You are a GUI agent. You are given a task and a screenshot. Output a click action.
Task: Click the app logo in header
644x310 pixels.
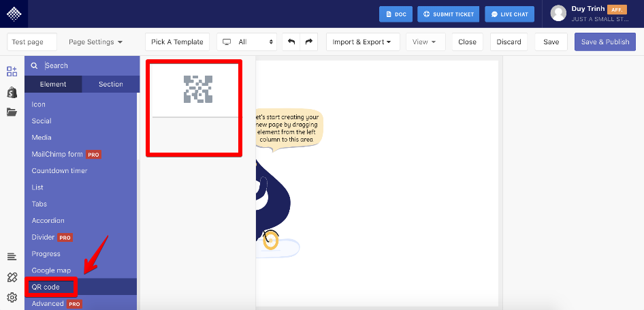14,14
